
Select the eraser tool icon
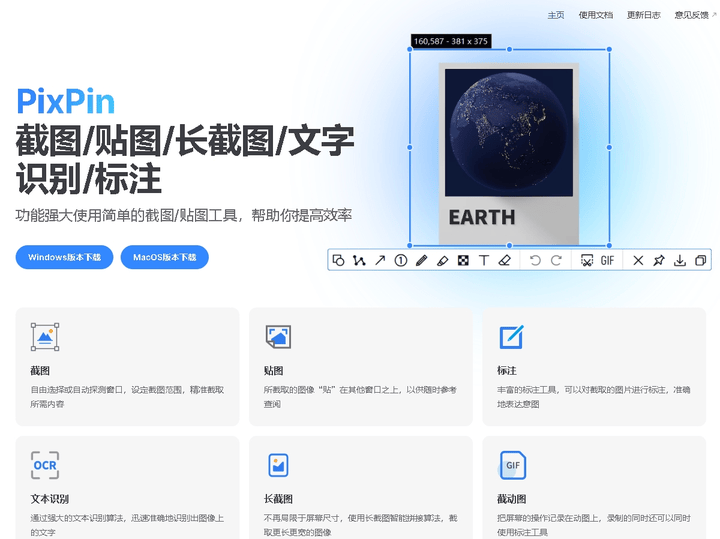click(505, 260)
